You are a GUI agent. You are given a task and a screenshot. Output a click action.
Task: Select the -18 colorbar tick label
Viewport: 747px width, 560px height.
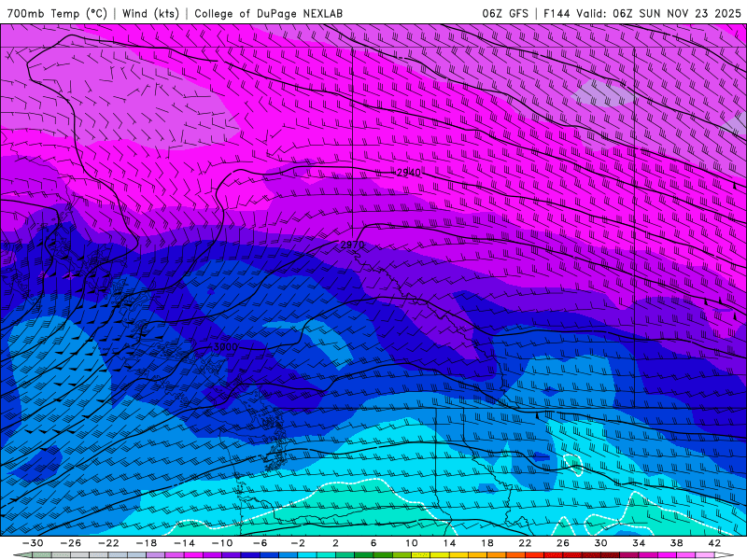tap(147, 543)
